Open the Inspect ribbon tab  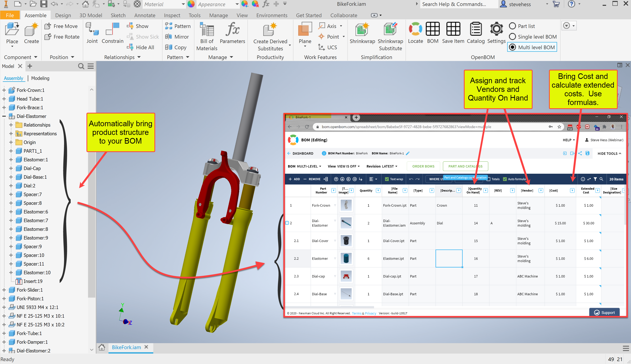click(172, 15)
